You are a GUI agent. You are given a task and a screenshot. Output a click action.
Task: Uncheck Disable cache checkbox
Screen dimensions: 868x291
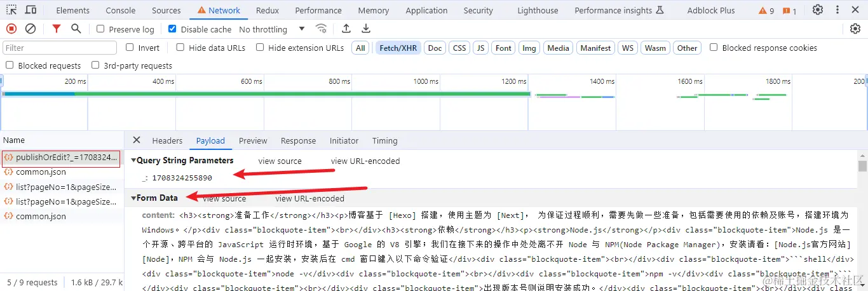tap(172, 29)
